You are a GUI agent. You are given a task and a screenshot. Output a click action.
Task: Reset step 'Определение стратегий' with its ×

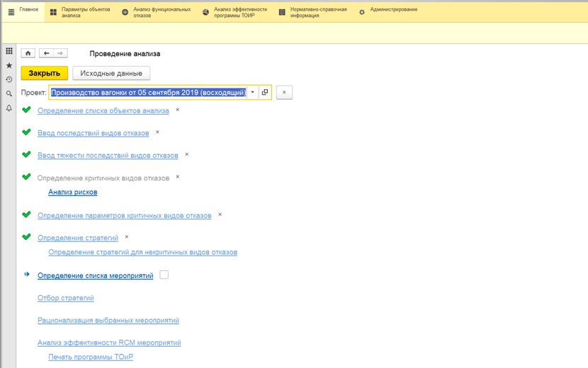(127, 236)
